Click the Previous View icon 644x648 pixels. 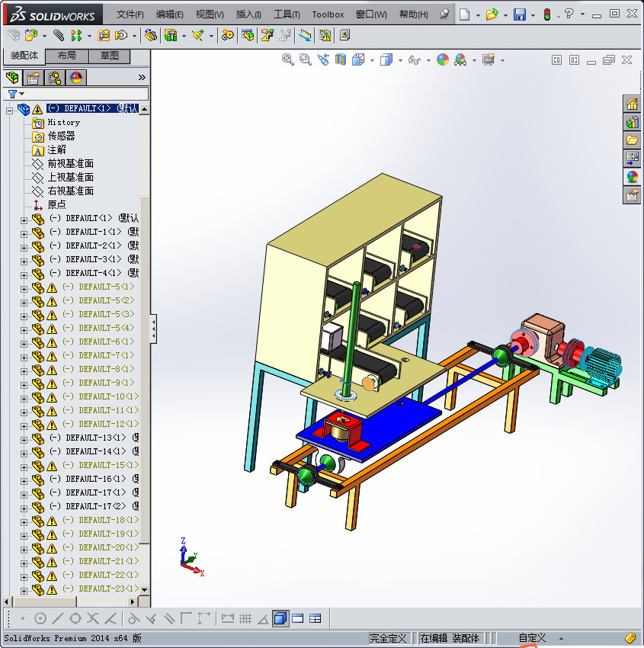323,60
